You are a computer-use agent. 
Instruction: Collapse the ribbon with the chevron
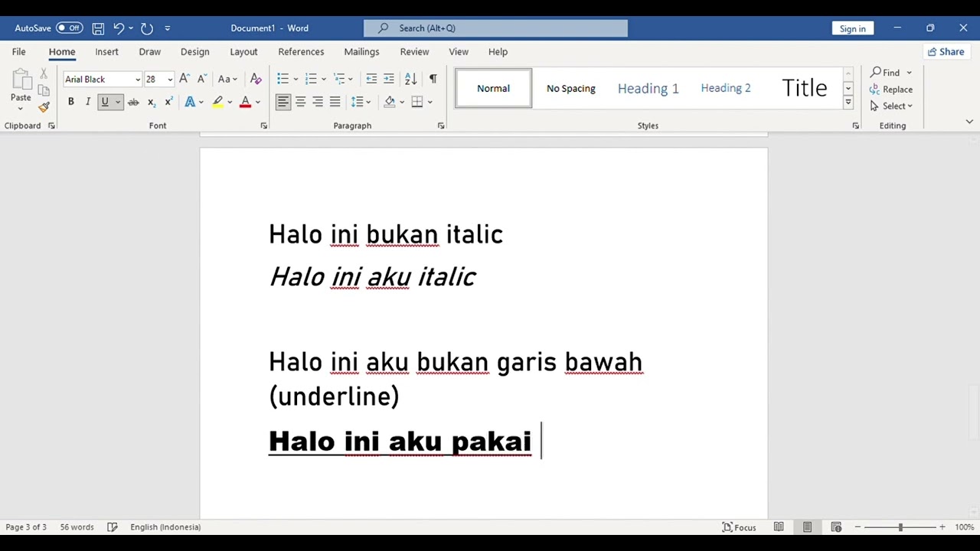969,122
